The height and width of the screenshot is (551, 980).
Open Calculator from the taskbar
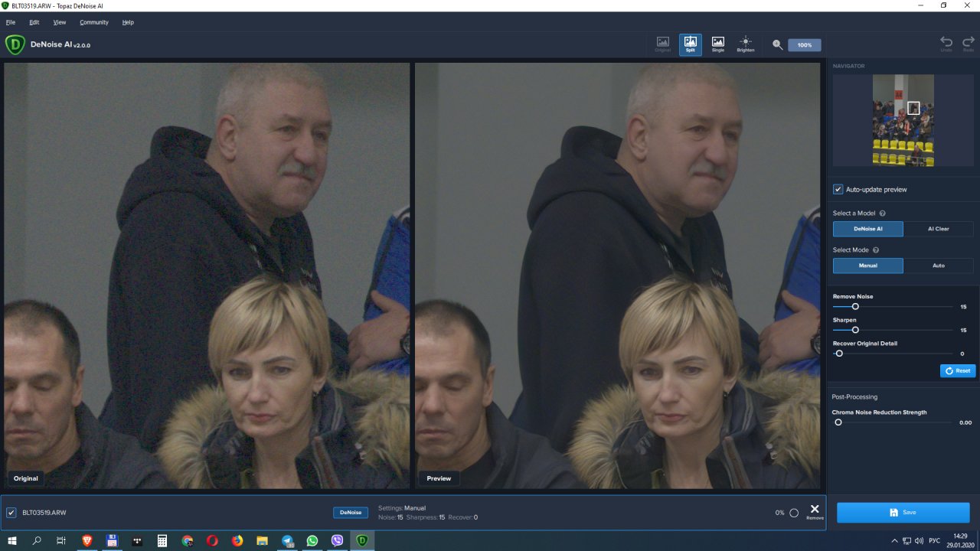tap(162, 540)
